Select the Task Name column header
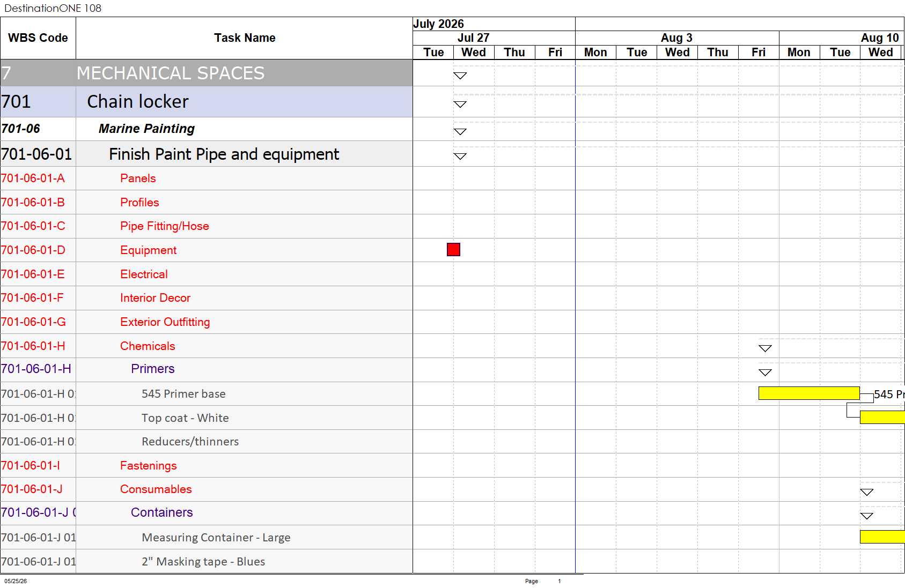Screen dimensions: 905x588 (x=245, y=38)
